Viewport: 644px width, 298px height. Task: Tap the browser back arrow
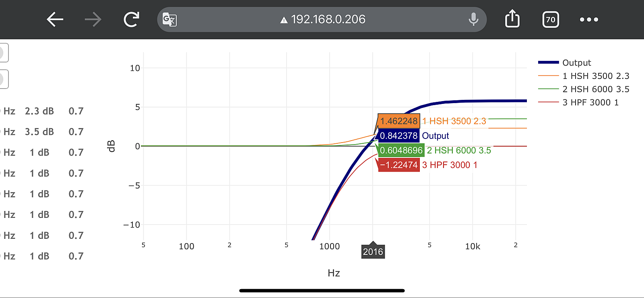click(x=55, y=19)
